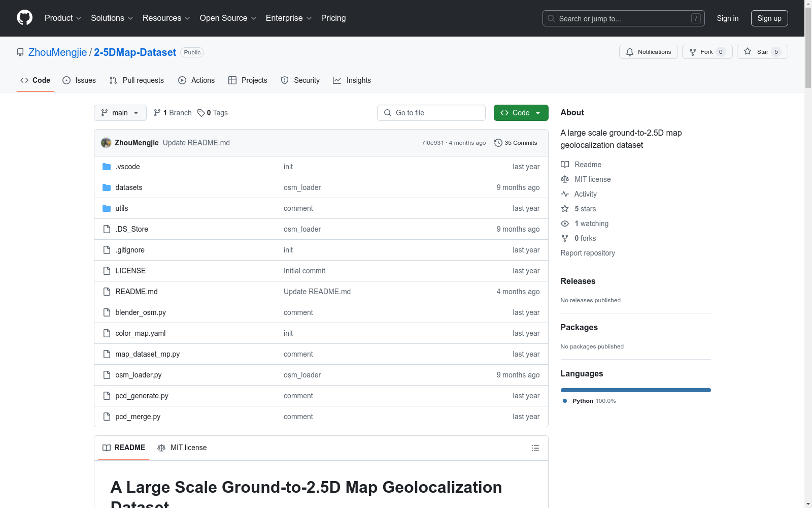This screenshot has width=812, height=508.
Task: Click the Search or jump to field
Action: click(x=624, y=18)
